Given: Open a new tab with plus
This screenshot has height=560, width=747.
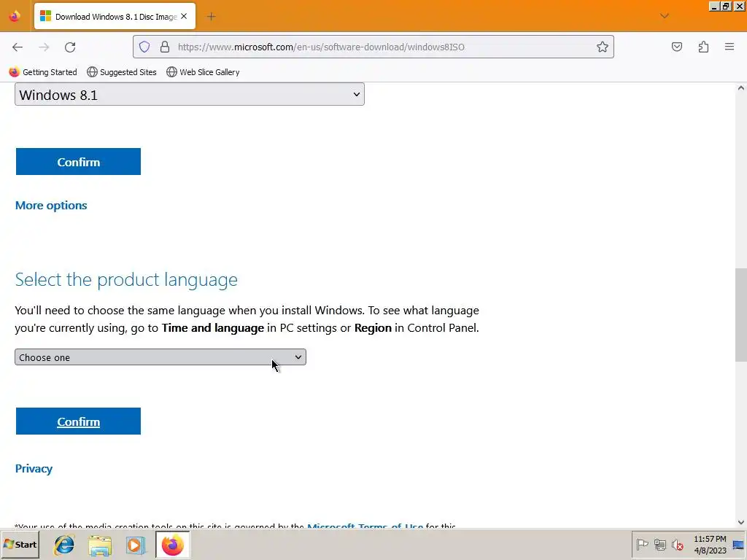Looking at the screenshot, I should [211, 17].
